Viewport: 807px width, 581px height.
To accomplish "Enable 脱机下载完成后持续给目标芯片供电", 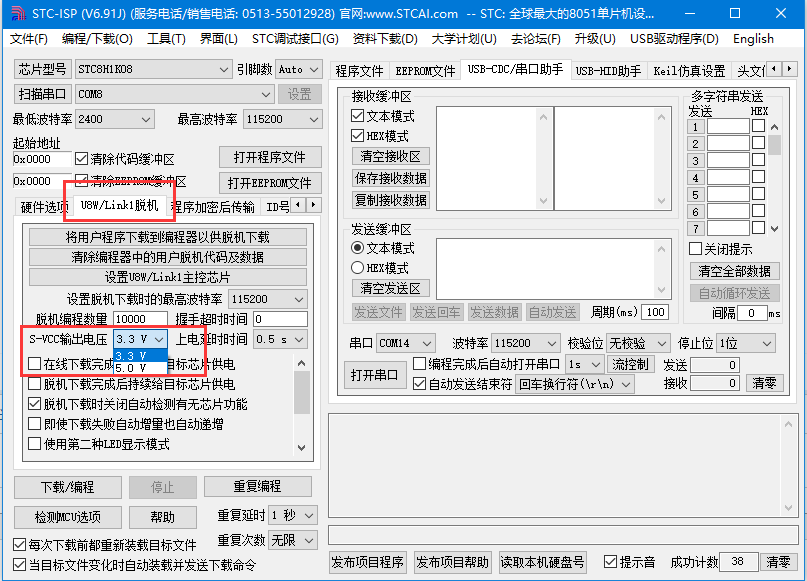I will coord(34,384).
